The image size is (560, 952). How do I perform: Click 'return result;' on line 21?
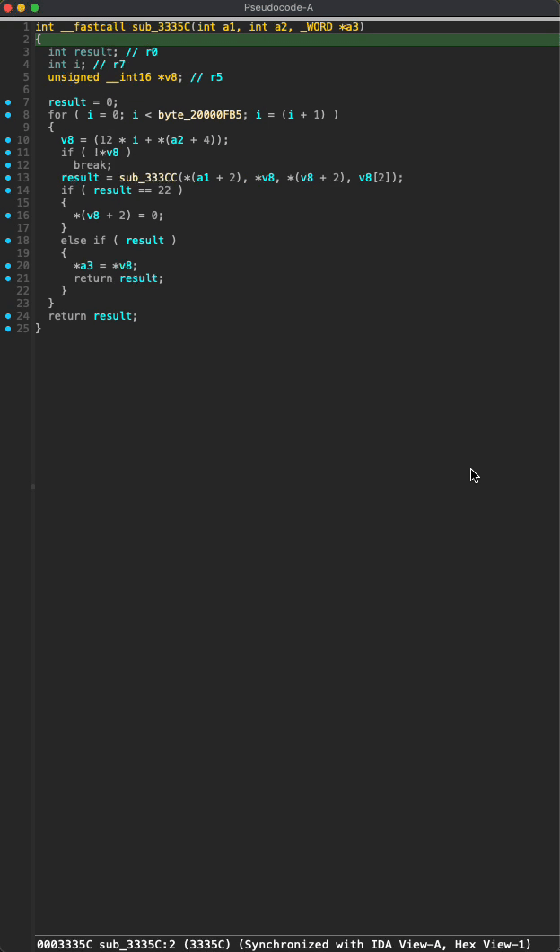[x=119, y=278]
